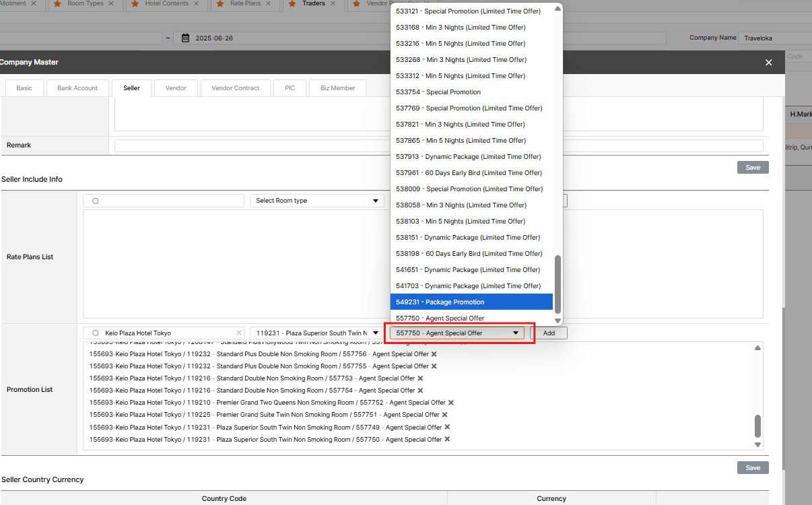
Task: Select 549231 Package Promotion option
Action: [471, 302]
